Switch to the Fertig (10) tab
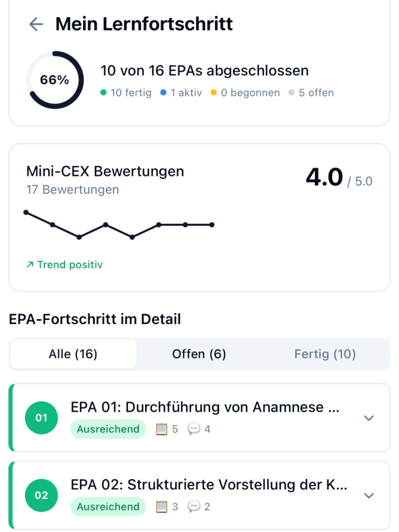399x532 pixels. coord(325,354)
